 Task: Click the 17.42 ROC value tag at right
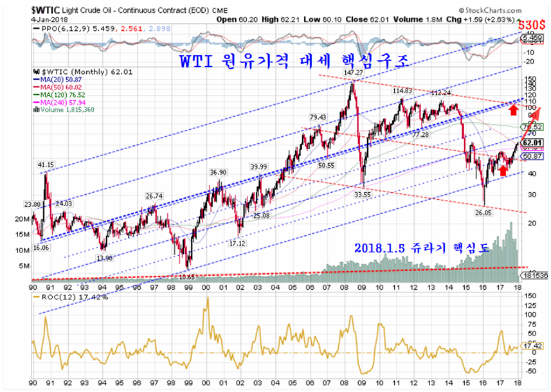[x=532, y=346]
